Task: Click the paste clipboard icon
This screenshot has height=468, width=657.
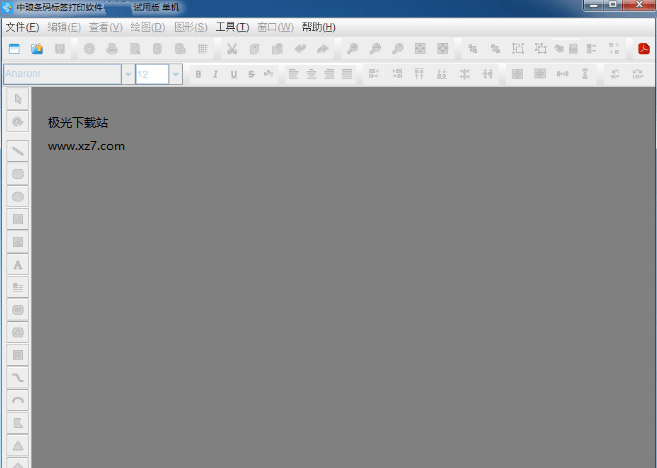Action: point(277,49)
